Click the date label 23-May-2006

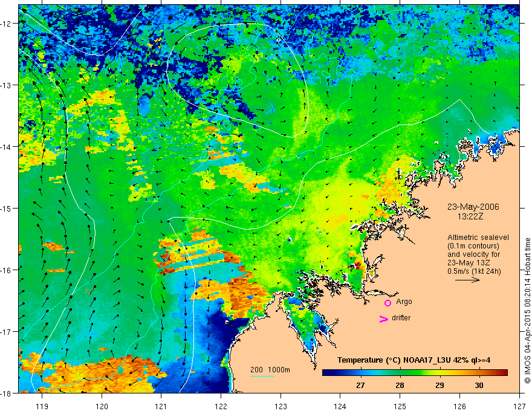tap(473, 207)
